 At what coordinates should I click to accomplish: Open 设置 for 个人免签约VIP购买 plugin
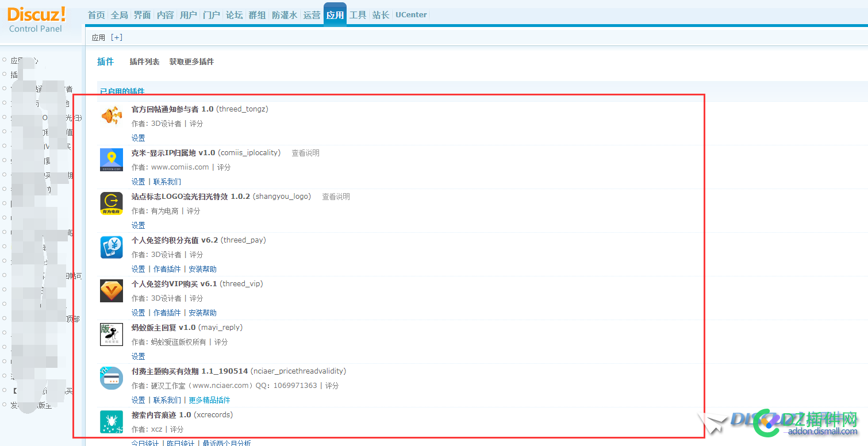[138, 313]
